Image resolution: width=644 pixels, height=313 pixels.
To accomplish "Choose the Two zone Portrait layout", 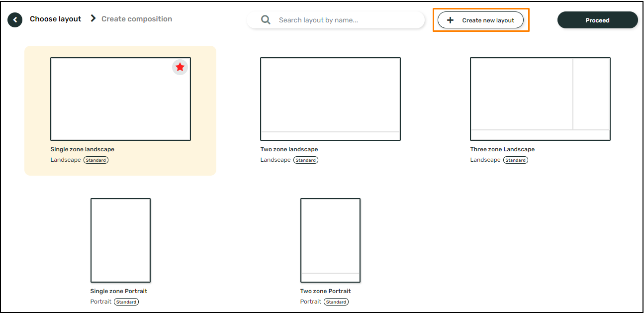I will [330, 240].
